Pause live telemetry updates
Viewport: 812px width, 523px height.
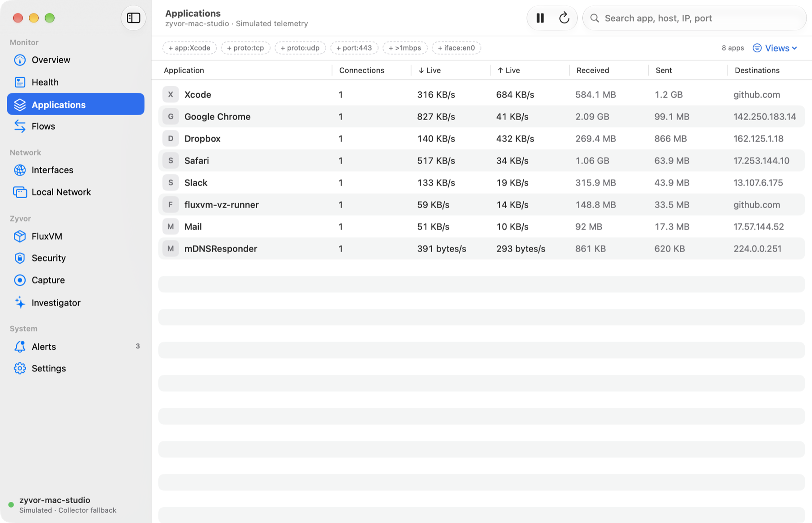point(540,18)
